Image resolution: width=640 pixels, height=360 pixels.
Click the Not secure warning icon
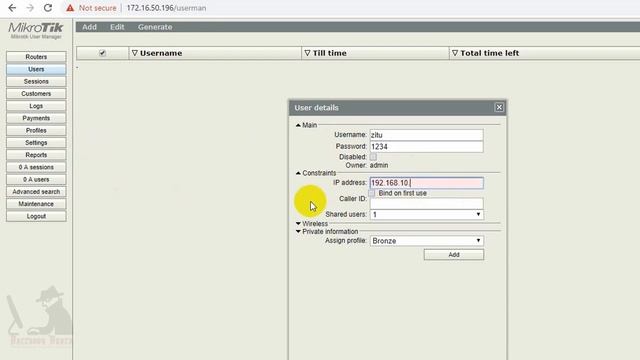(70, 8)
